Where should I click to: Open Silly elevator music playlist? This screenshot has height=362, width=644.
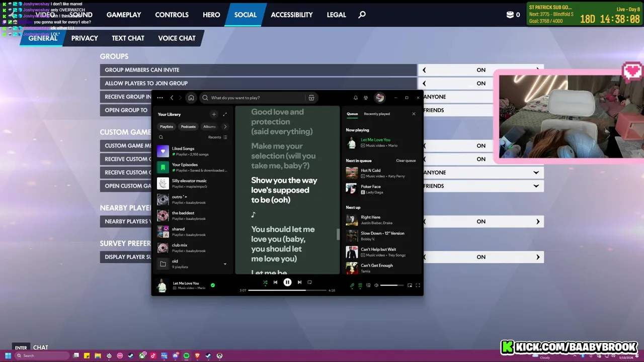(194, 184)
